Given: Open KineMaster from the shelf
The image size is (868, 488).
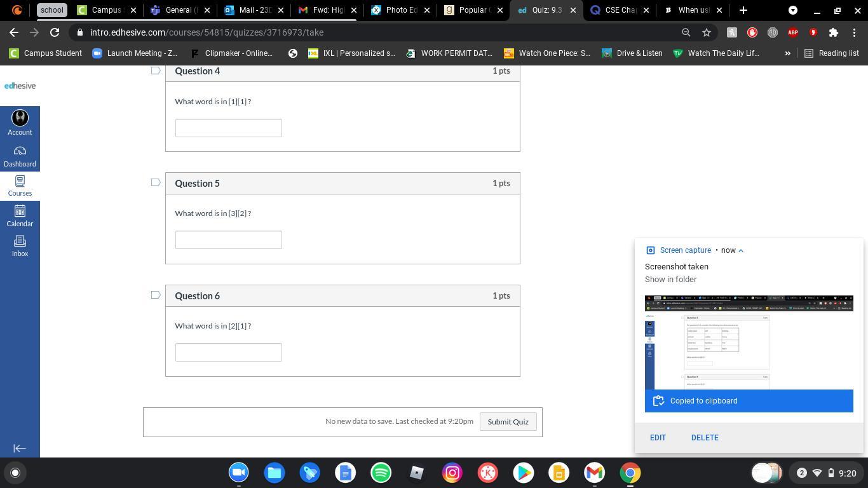Looking at the screenshot, I should point(488,473).
